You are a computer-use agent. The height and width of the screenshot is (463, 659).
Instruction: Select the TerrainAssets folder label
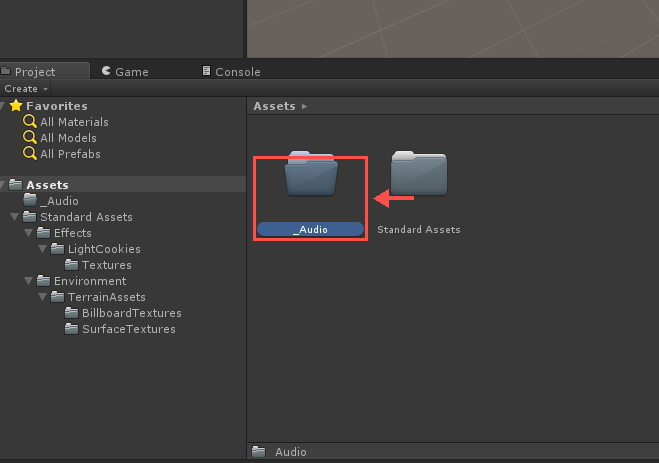(107, 297)
